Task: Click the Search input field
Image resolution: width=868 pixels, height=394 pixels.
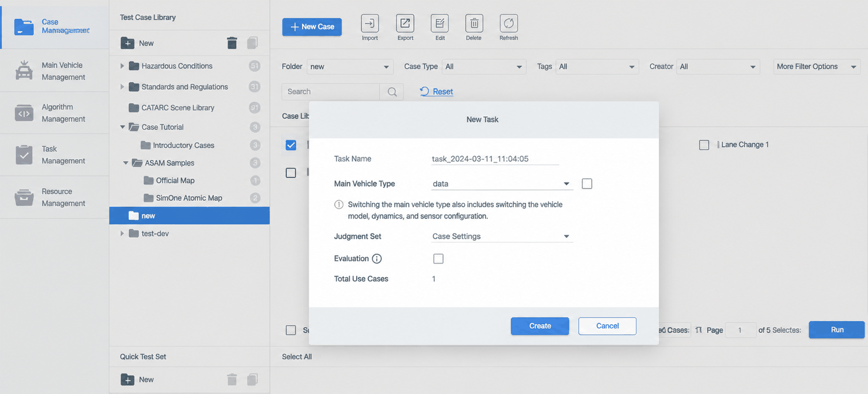Action: [331, 92]
